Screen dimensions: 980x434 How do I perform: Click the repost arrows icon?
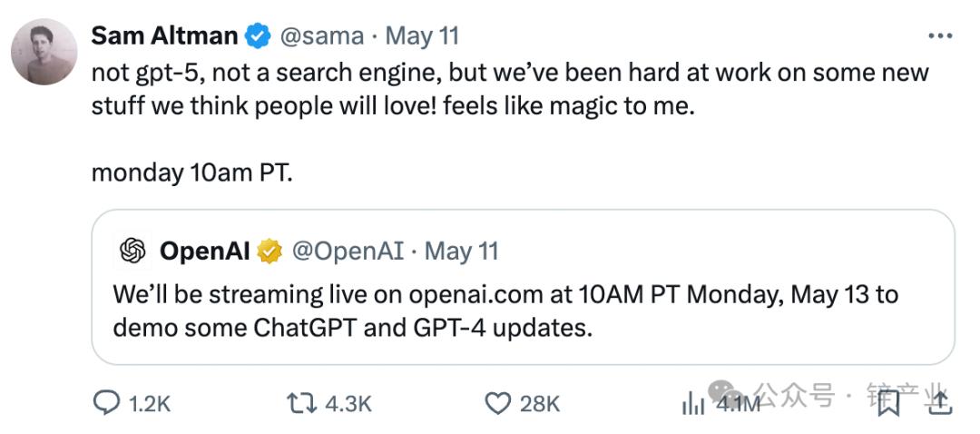pyautogui.click(x=299, y=403)
